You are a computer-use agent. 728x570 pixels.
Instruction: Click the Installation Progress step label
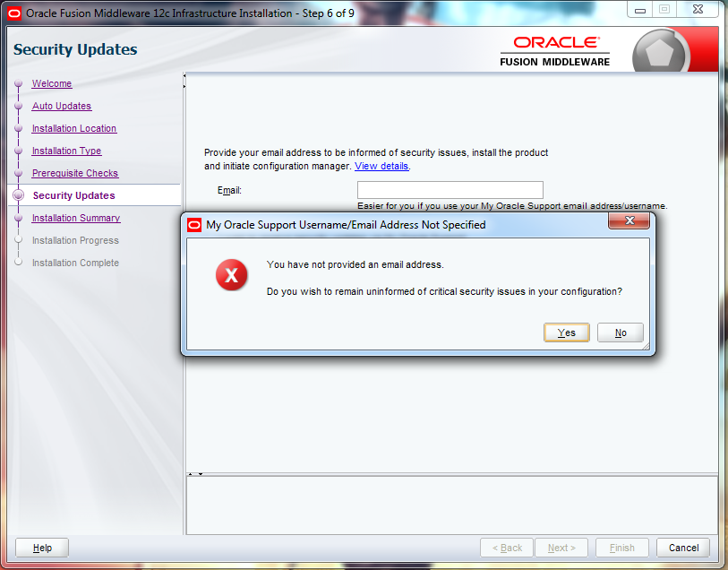[x=75, y=240]
